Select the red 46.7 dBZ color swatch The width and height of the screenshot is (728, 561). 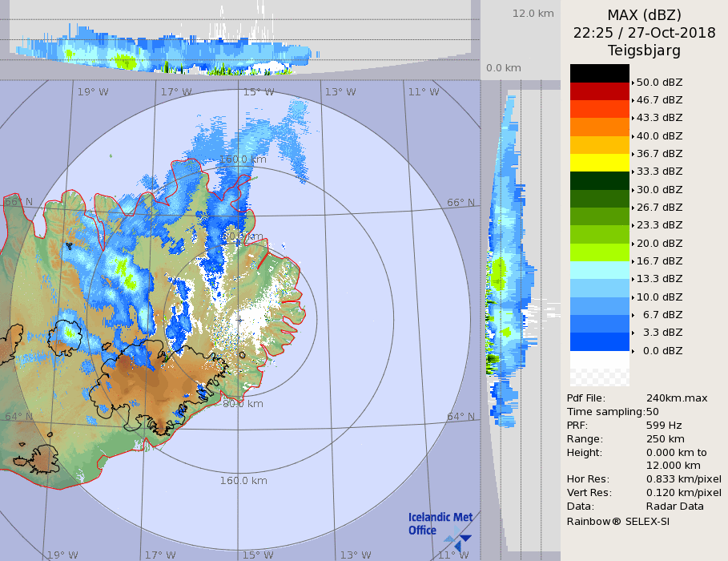[x=599, y=91]
